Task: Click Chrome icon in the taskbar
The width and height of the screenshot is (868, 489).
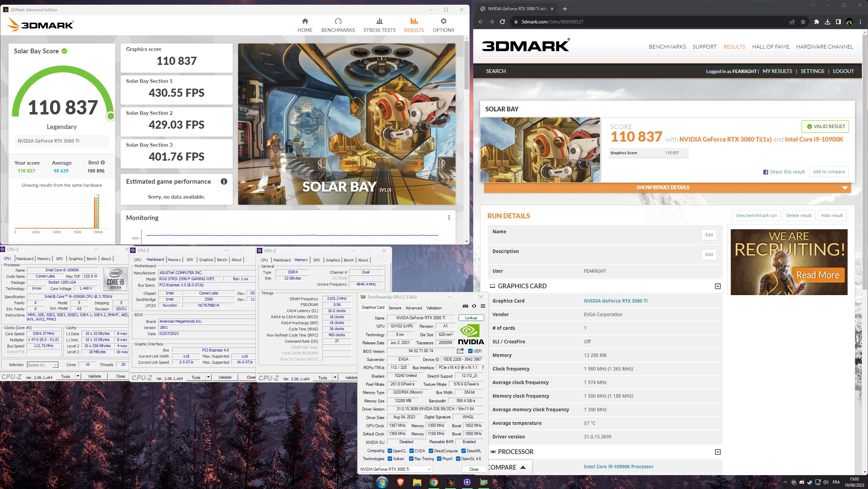Action: click(x=434, y=482)
